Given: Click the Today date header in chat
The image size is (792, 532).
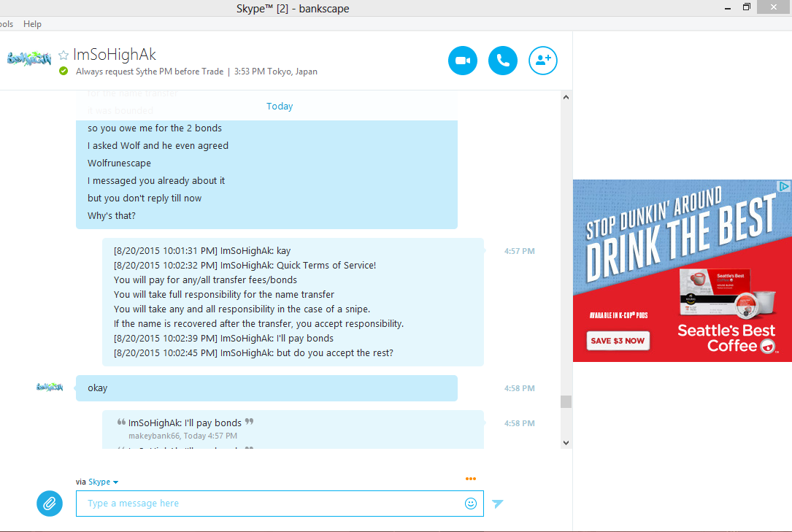Looking at the screenshot, I should pos(280,106).
